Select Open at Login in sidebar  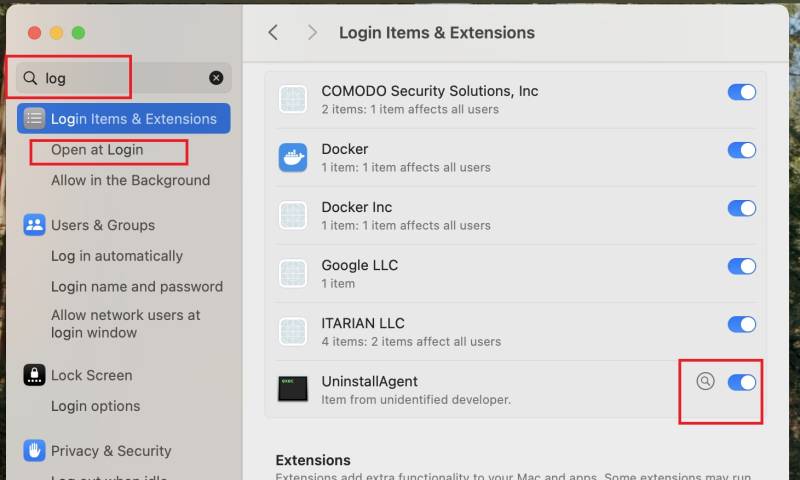(97, 150)
